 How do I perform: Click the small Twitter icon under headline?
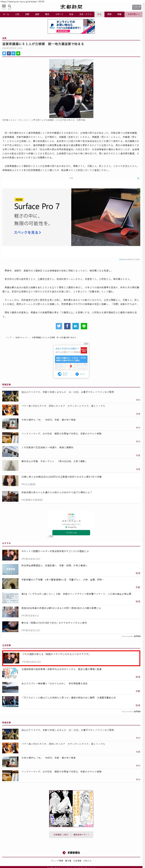point(4,53)
